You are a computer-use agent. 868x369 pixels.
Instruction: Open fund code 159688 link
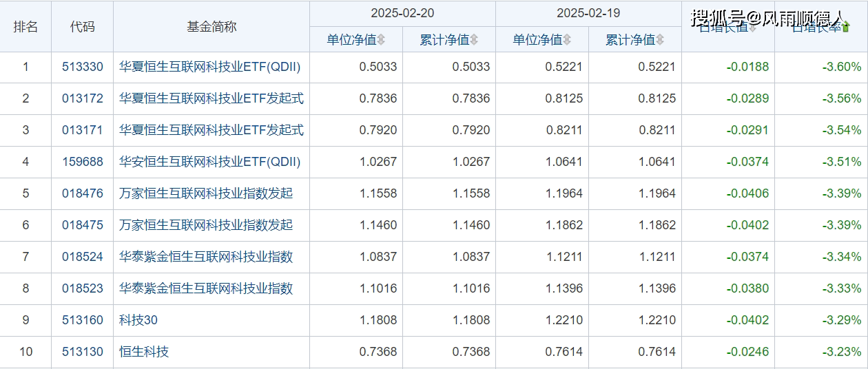[83, 162]
